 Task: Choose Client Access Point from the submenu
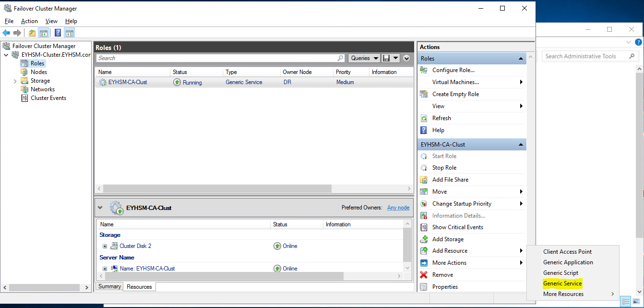[567, 252]
